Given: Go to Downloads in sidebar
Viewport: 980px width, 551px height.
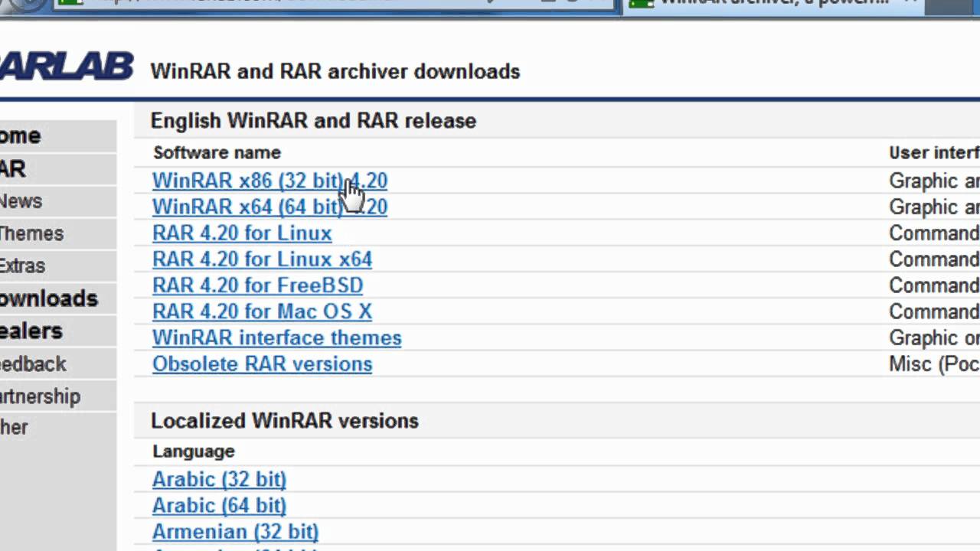Looking at the screenshot, I should point(49,298).
